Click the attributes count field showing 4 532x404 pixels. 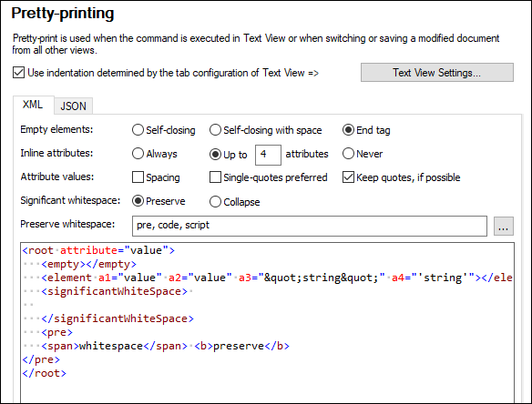268,155
